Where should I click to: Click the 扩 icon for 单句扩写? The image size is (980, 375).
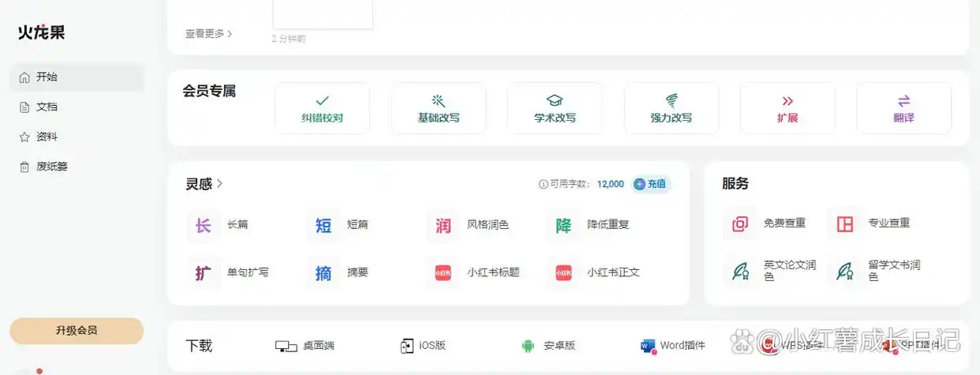coord(203,273)
